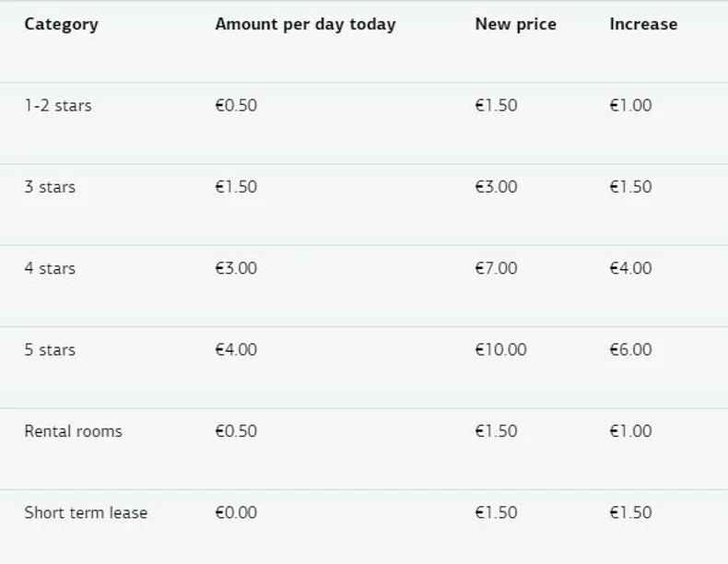The width and height of the screenshot is (728, 564).
Task: Click the €4.00 current amount for 5 stars
Action: coord(236,350)
